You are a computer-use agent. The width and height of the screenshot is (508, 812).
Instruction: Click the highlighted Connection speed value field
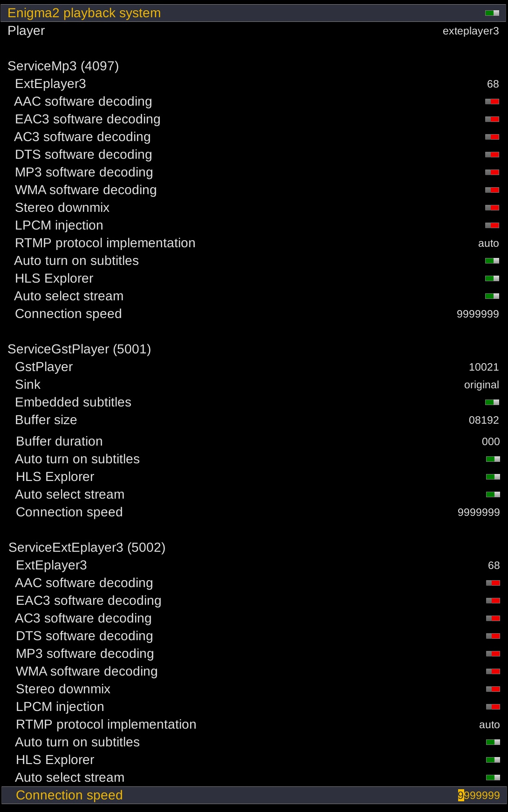(x=479, y=796)
